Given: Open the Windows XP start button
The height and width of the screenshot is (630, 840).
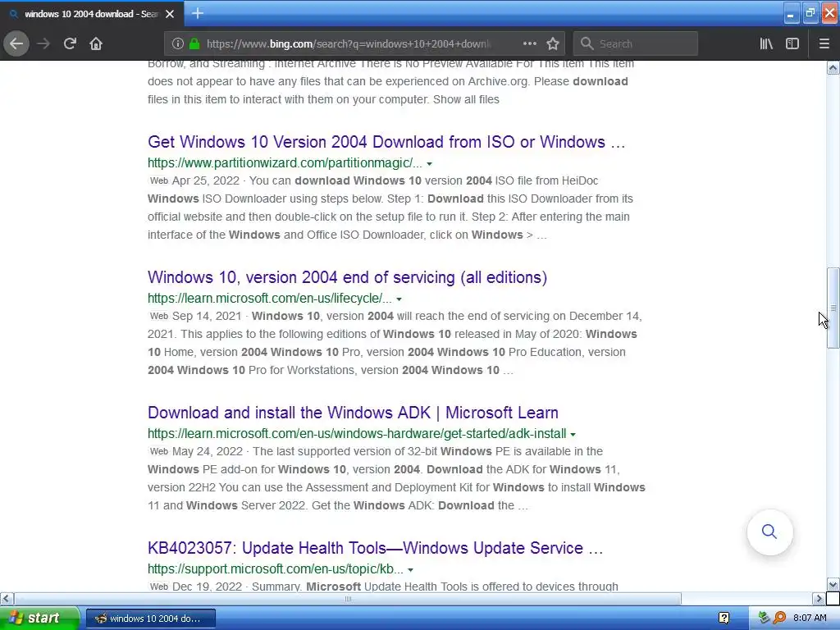Looking at the screenshot, I should tap(39, 619).
